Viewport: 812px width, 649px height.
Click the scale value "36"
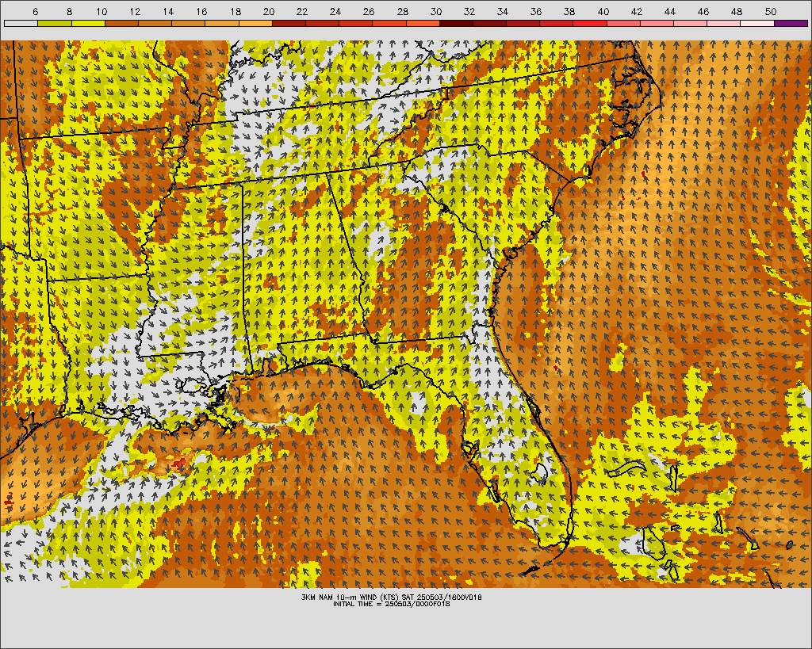[x=536, y=12]
